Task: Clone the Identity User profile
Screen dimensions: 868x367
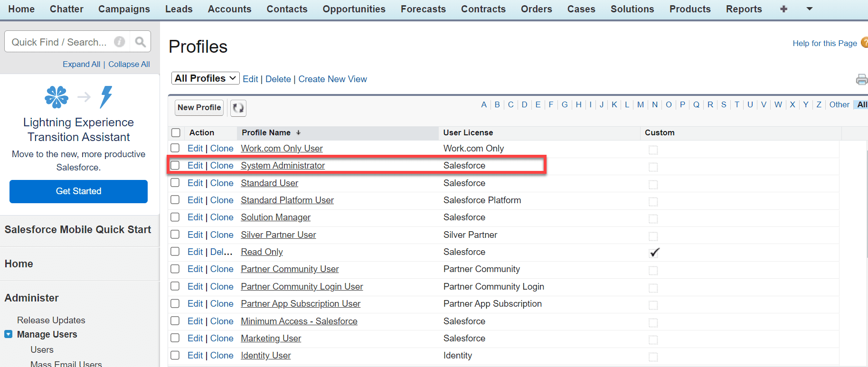Action: click(222, 355)
